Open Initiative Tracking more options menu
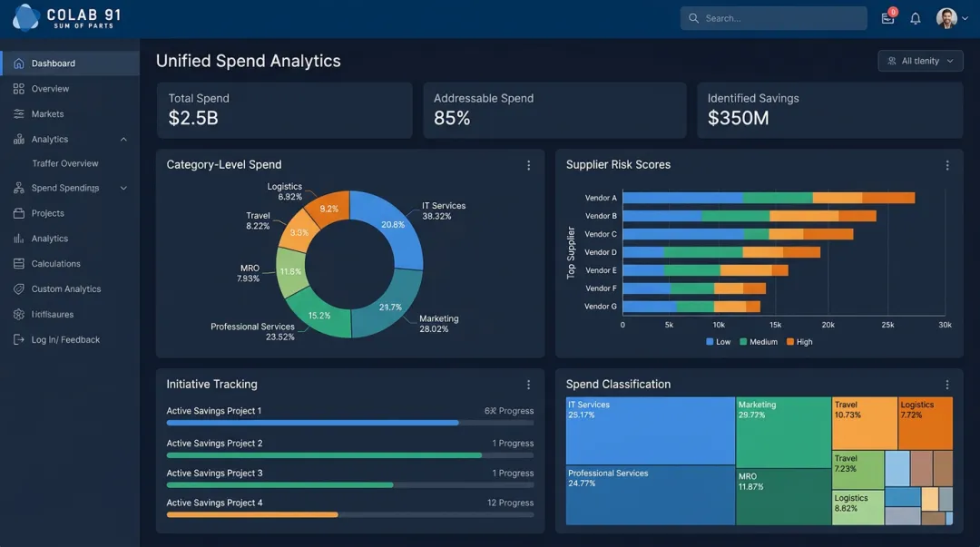The image size is (980, 547). (529, 385)
